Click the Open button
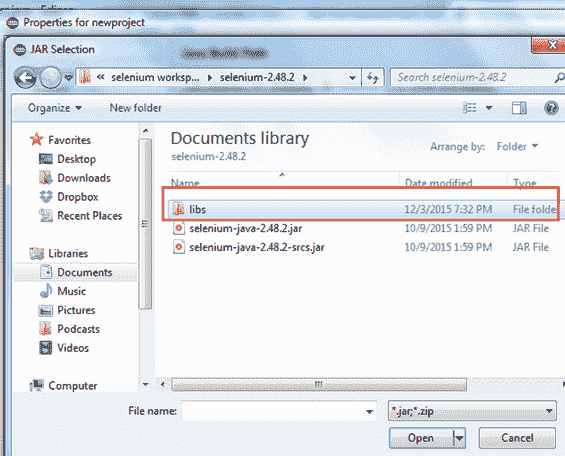This screenshot has height=456, width=565. point(421,438)
